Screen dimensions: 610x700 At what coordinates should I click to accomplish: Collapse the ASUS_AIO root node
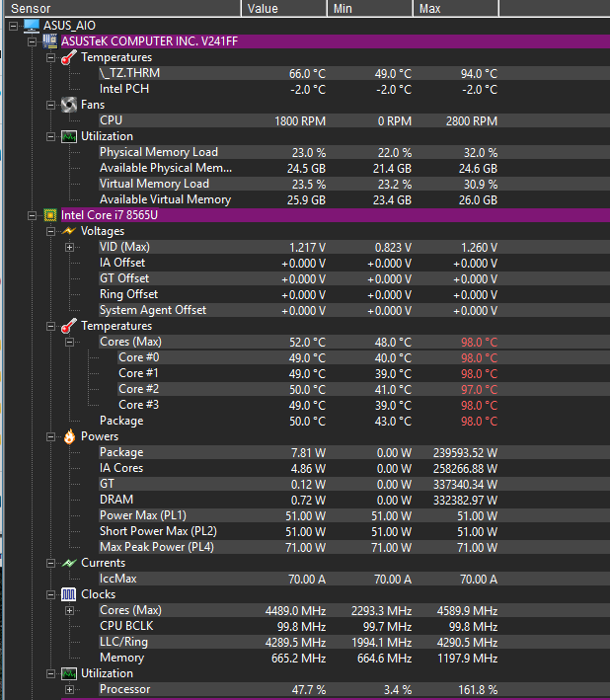click(14, 26)
